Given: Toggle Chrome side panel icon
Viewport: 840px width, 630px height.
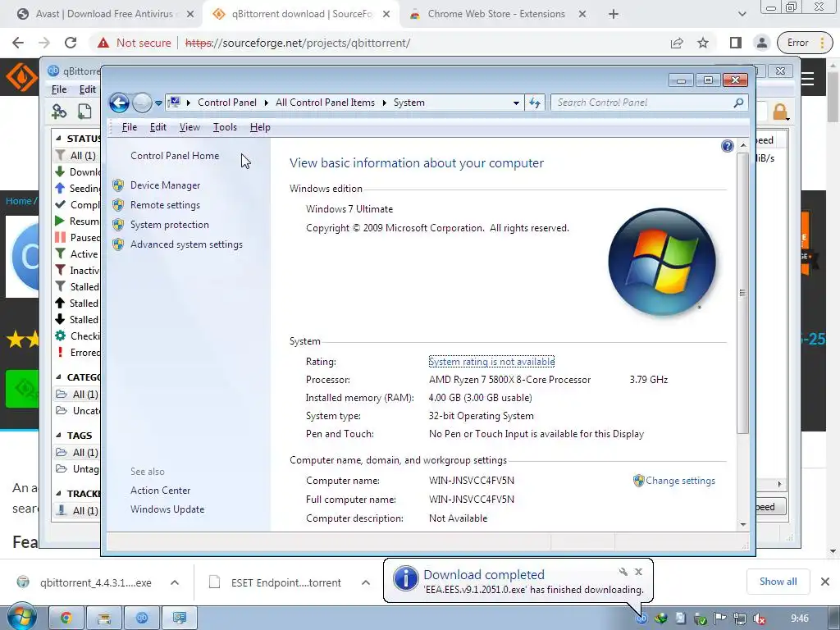Looking at the screenshot, I should point(736,43).
